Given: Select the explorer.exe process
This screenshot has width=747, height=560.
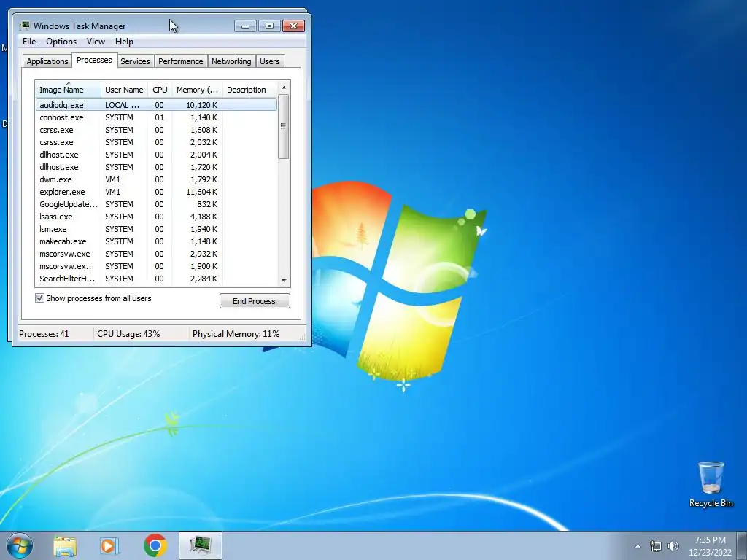Looking at the screenshot, I should [x=156, y=192].
